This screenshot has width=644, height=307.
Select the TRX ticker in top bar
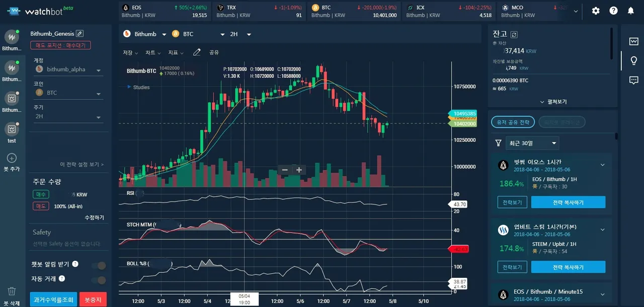pos(259,11)
